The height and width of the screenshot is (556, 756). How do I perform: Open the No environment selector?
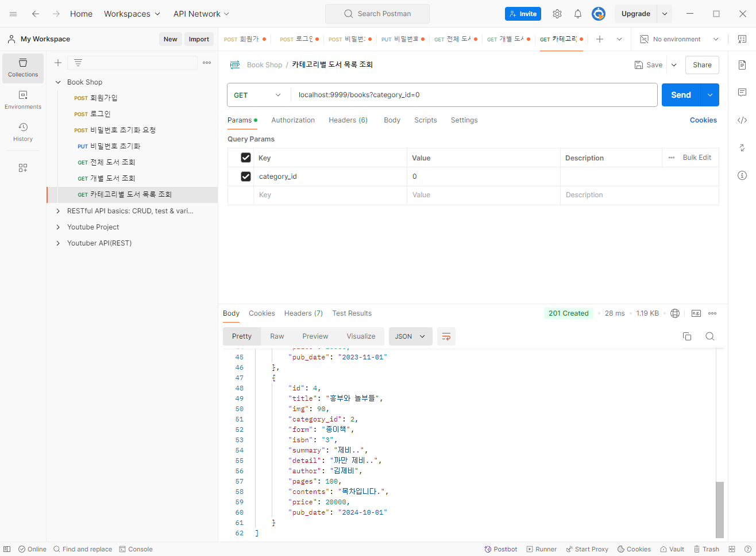click(680, 39)
